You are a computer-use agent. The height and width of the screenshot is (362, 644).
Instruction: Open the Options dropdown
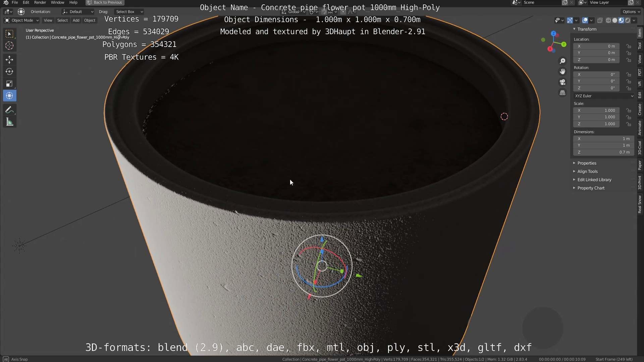pyautogui.click(x=631, y=12)
